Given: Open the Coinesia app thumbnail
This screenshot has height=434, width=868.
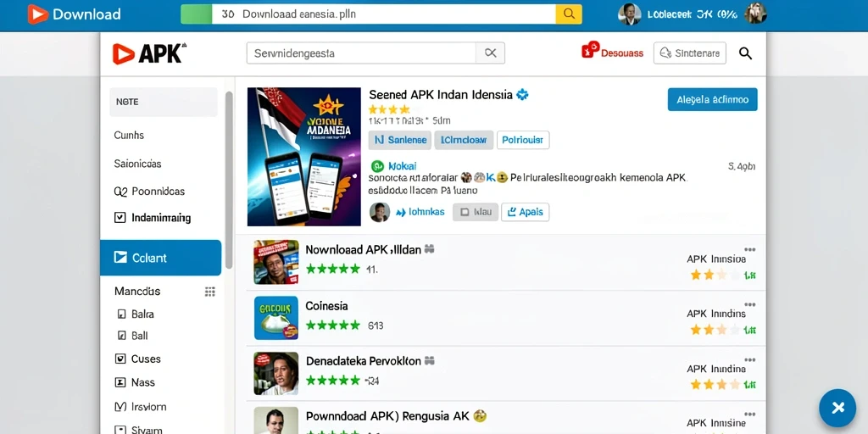Looking at the screenshot, I should [276, 318].
